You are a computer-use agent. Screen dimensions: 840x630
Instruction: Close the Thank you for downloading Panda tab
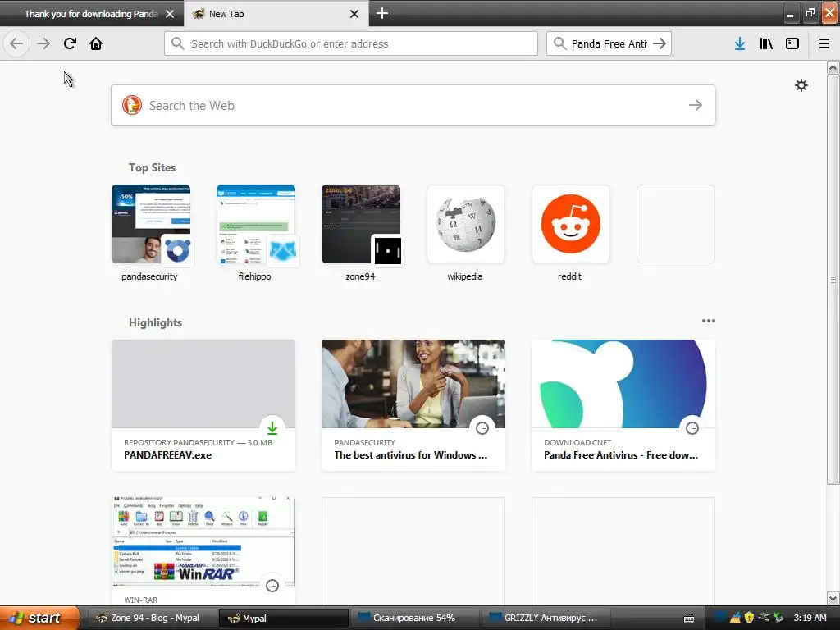pos(170,14)
